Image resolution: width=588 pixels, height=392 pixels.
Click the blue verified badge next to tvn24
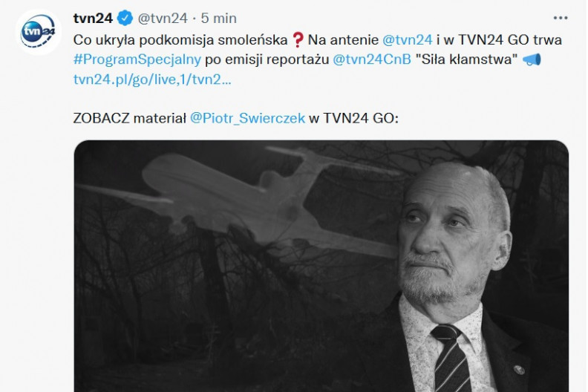[x=125, y=18]
